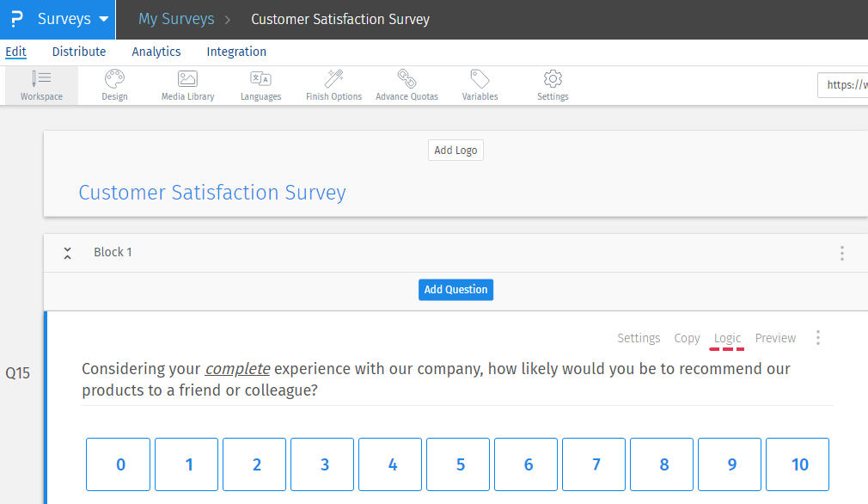
Task: Open the question's three-dot menu
Action: pos(817,337)
